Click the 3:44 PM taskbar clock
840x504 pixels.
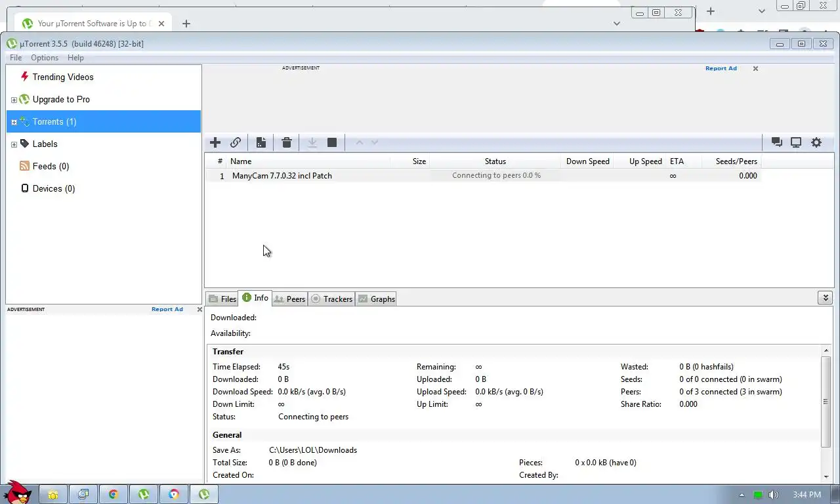807,495
